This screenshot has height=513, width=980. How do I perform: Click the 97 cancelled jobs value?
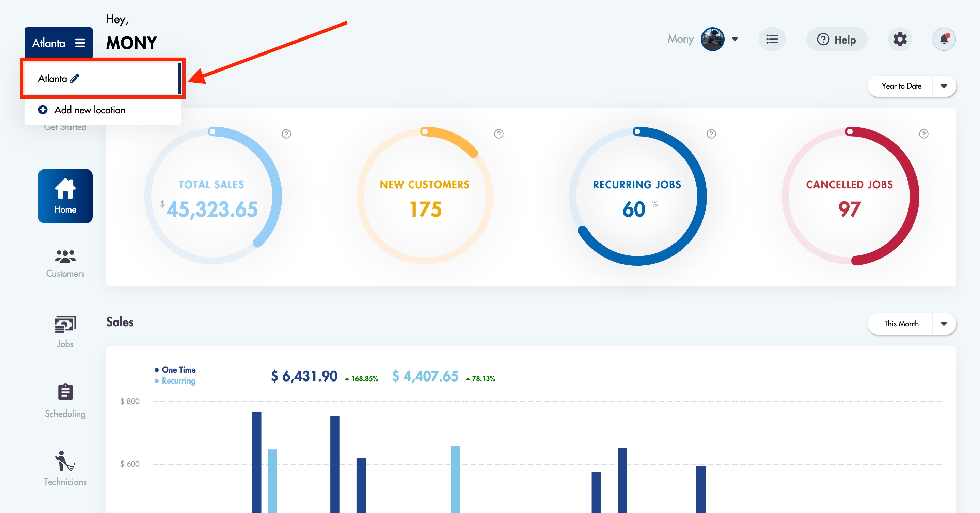tap(850, 209)
